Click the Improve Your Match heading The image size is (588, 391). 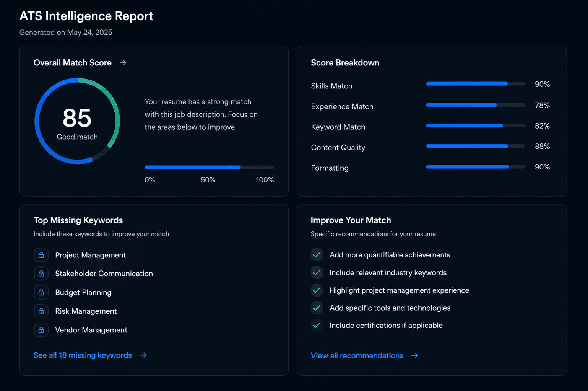coord(351,220)
